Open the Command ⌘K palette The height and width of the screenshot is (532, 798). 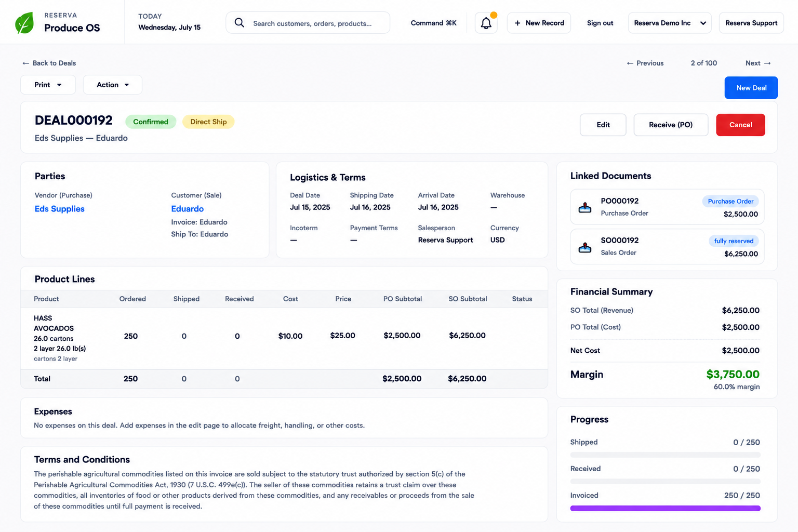[x=433, y=23]
